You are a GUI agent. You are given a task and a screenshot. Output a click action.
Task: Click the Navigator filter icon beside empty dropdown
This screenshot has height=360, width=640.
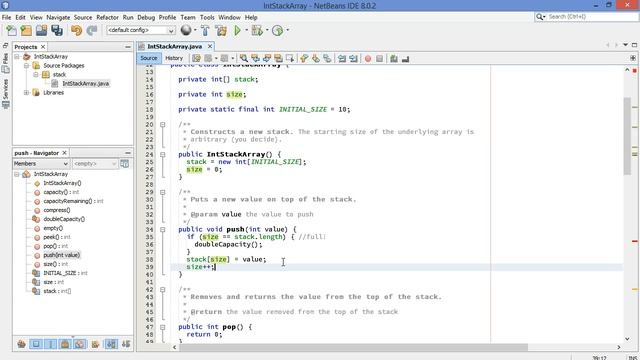pyautogui.click(x=124, y=164)
